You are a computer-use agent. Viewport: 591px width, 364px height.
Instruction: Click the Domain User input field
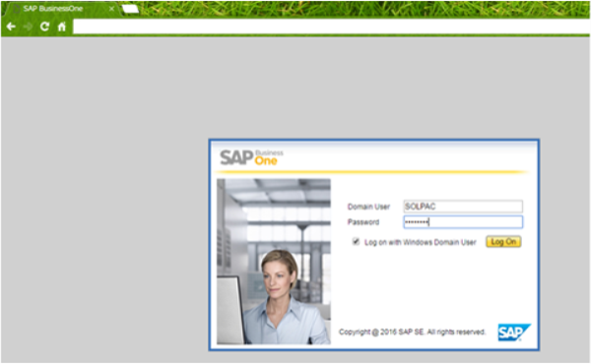463,207
